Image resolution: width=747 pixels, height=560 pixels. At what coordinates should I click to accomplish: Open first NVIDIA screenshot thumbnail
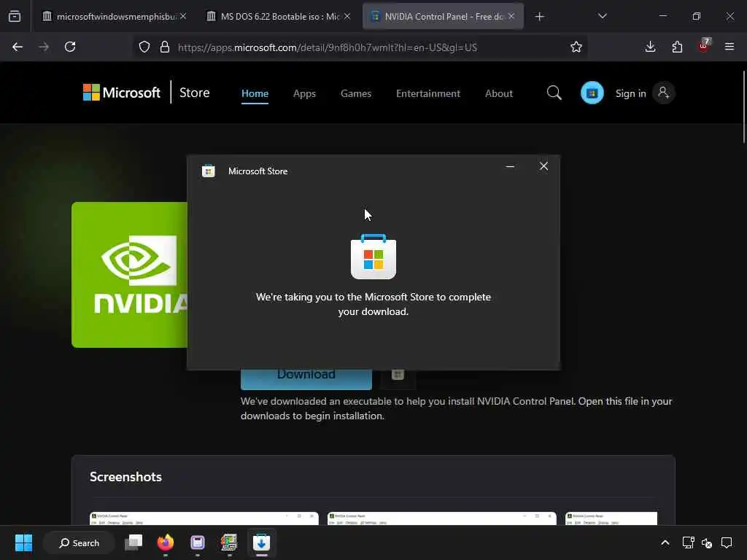tap(204, 518)
